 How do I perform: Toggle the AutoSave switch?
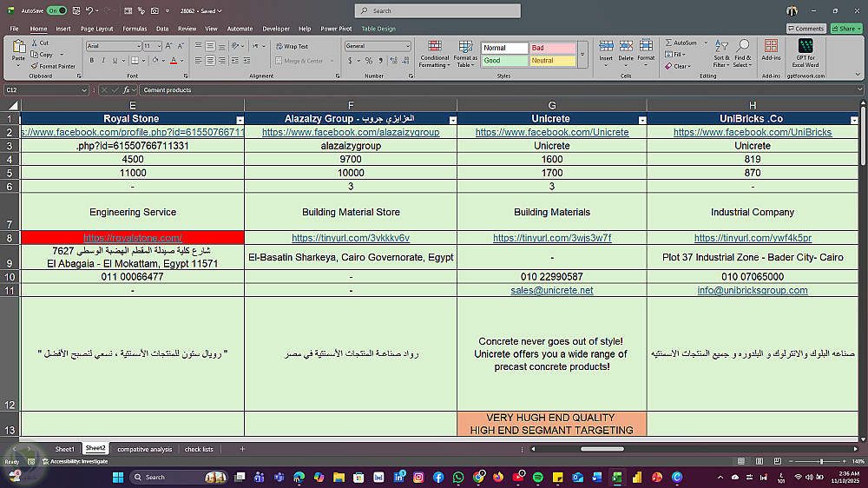[x=56, y=10]
